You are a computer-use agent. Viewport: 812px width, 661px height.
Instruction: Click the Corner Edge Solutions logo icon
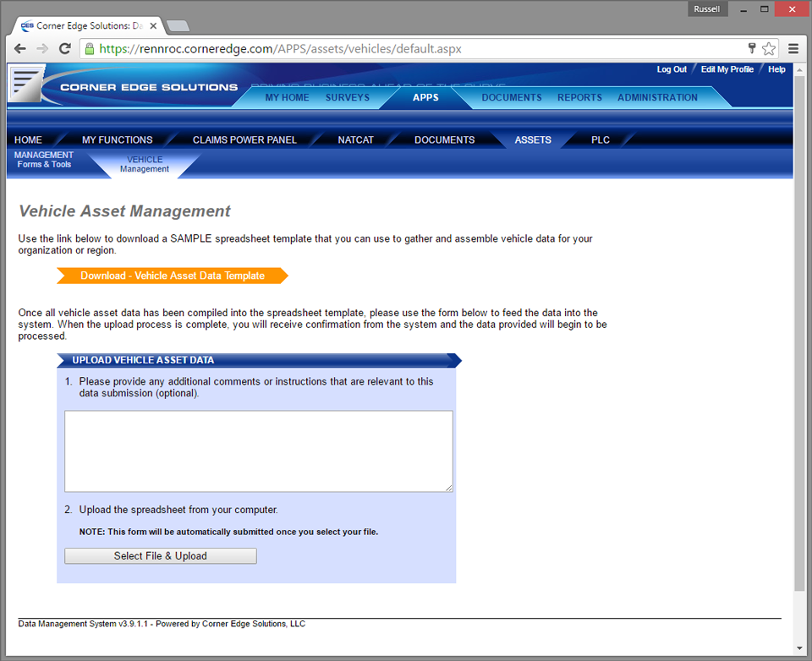pos(26,83)
